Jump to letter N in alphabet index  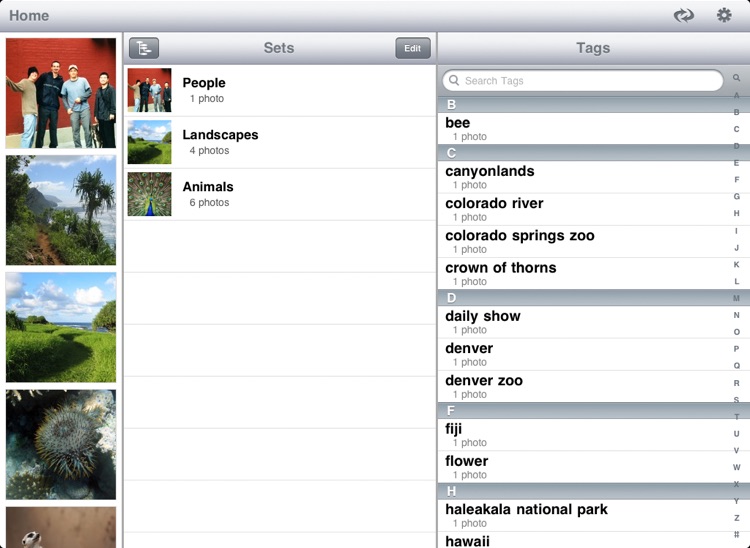point(737,315)
